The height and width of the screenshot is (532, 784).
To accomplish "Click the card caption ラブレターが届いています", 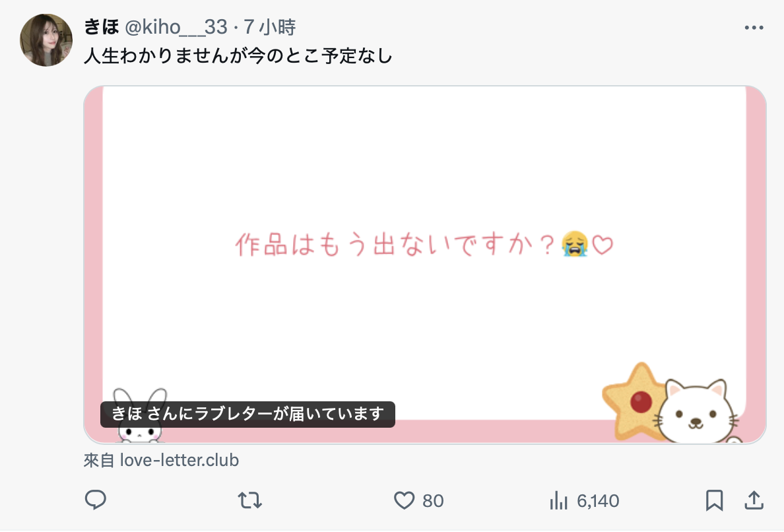I will point(247,415).
